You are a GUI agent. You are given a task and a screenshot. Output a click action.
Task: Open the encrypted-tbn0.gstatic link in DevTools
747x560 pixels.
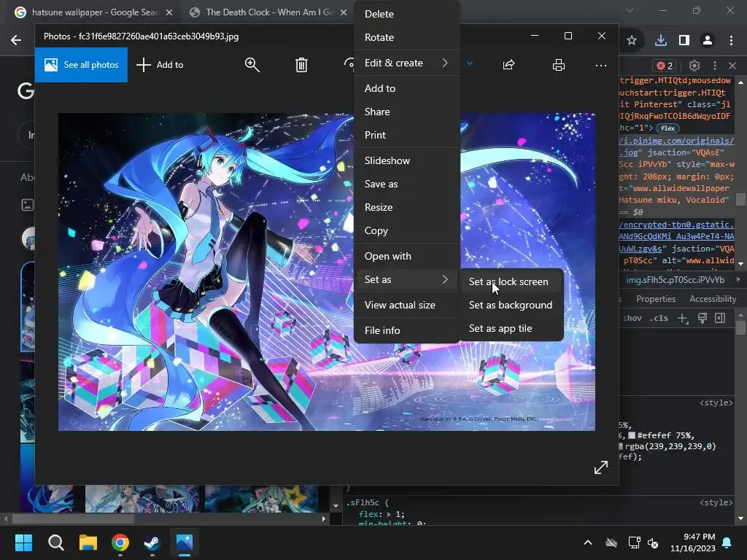[x=676, y=225]
